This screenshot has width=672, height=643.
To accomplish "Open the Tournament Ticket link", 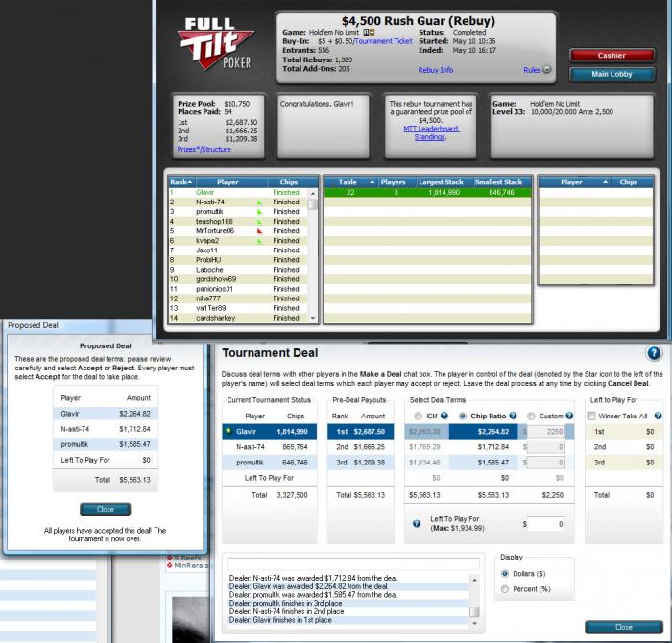I will coord(383,41).
